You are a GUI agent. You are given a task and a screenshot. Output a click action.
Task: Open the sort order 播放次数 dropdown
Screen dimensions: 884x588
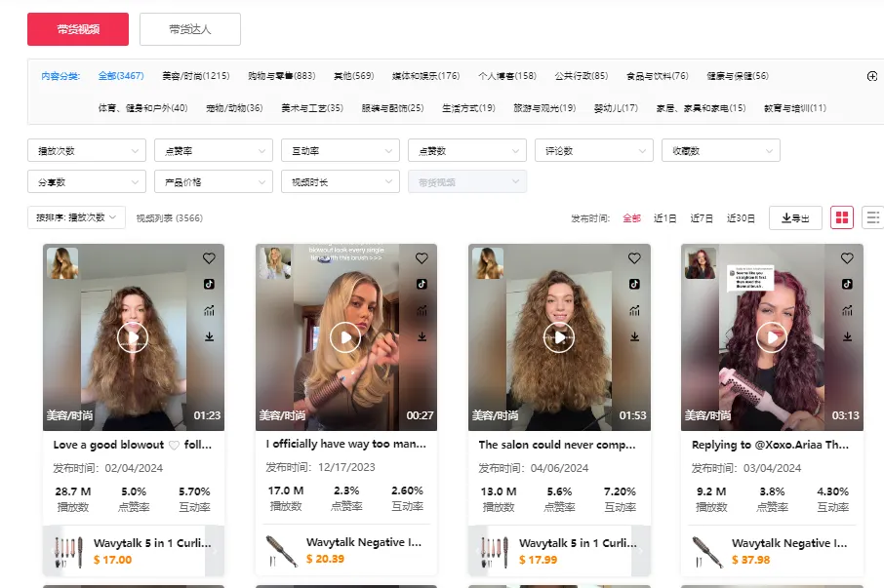coord(76,217)
